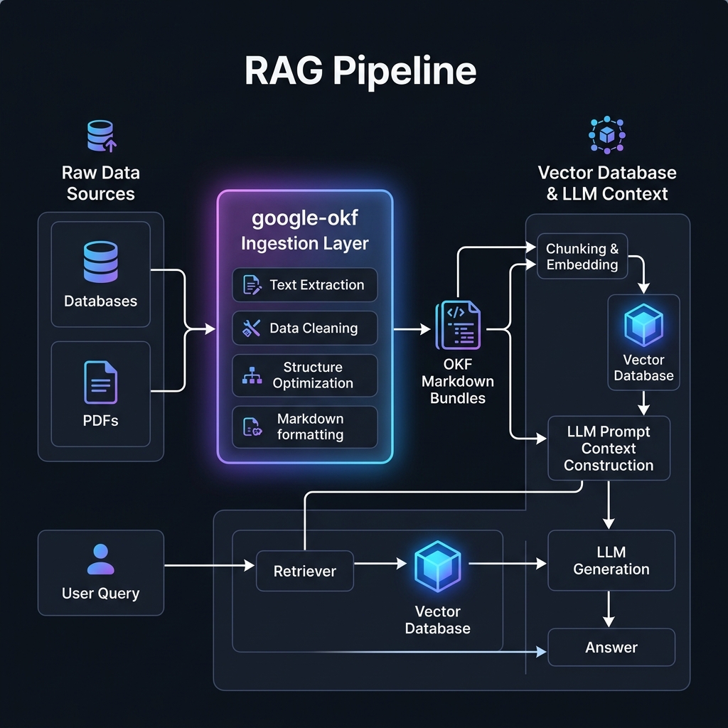Viewport: 728px width, 728px height.
Task: Click the Data Cleaning tools icon
Action: 252,328
